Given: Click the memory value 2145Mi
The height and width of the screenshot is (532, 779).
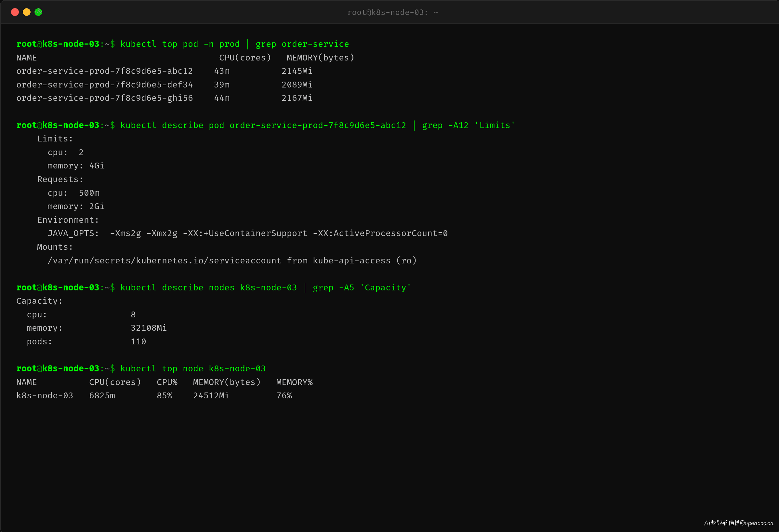Looking at the screenshot, I should (297, 71).
